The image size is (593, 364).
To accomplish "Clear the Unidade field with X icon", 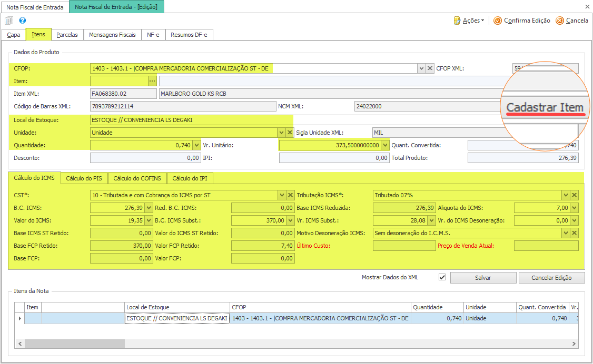I will [290, 133].
